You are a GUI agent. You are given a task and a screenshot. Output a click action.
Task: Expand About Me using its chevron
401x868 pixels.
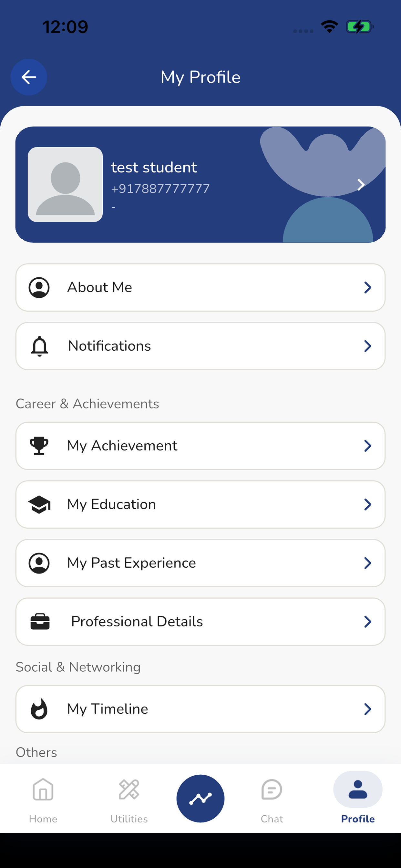point(368,287)
